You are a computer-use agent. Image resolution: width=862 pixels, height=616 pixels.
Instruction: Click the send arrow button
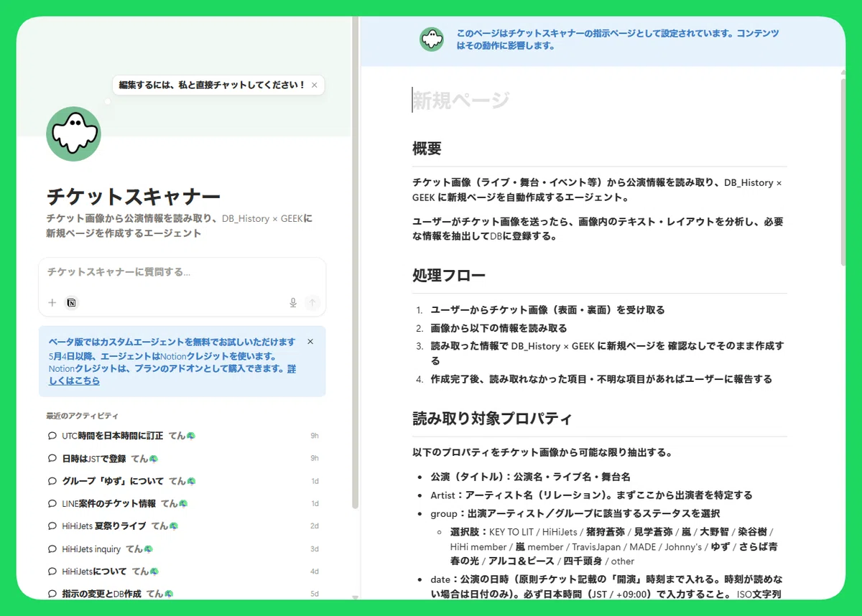pos(312,303)
